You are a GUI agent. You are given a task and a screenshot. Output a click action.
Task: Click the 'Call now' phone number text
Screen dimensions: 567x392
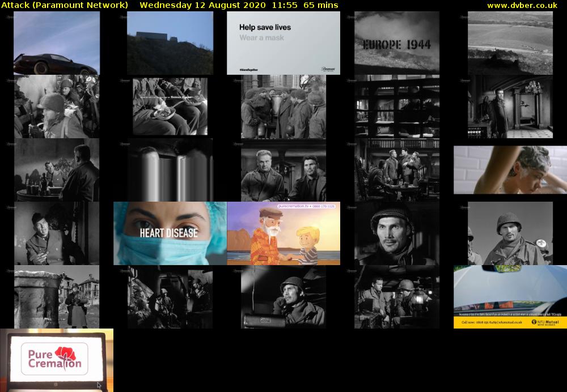click(x=492, y=322)
